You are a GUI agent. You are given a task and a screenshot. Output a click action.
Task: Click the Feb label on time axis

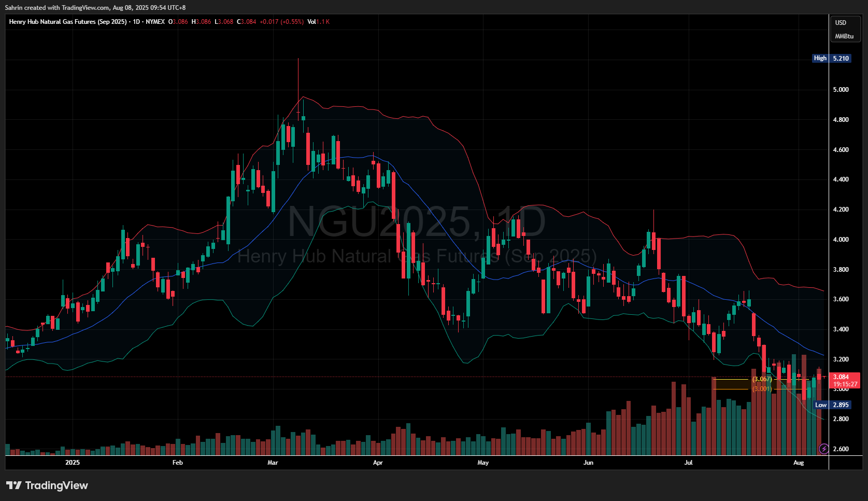point(178,463)
